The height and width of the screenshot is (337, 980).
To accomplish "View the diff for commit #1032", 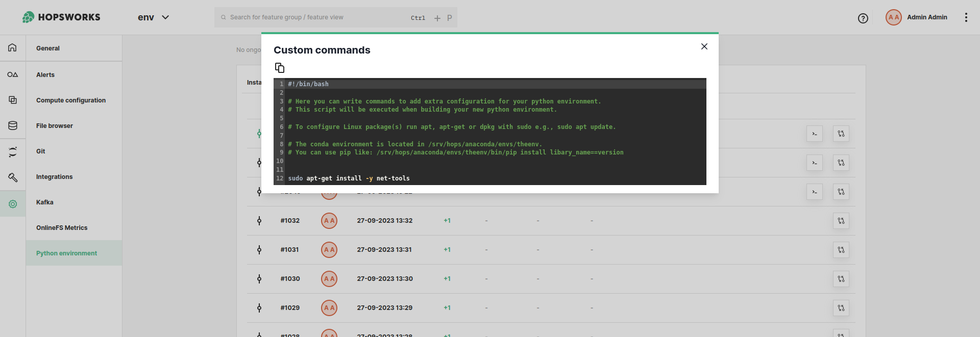I will pos(841,221).
